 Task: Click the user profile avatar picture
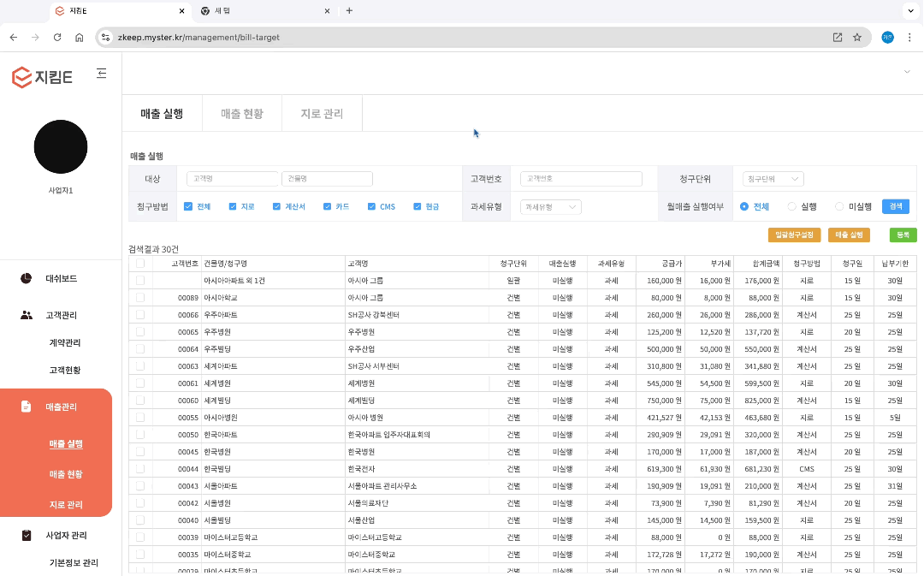[x=61, y=146]
